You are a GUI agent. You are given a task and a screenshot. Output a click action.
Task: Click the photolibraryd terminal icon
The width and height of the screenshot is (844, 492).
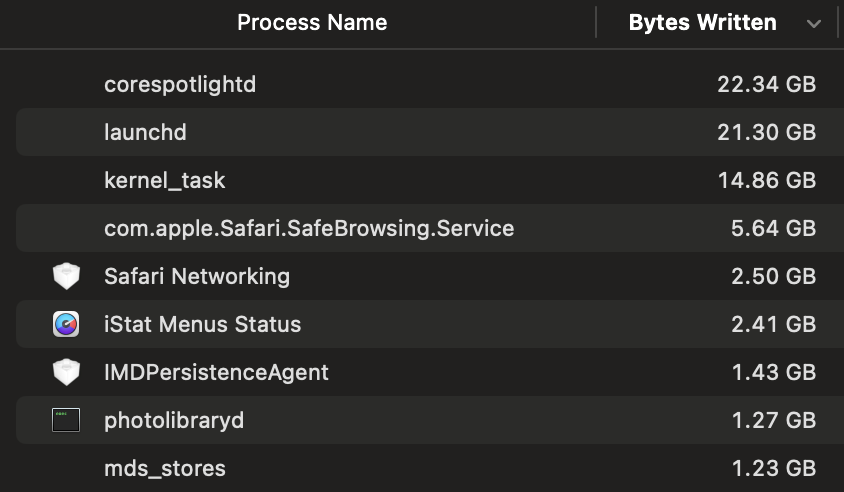(x=66, y=420)
